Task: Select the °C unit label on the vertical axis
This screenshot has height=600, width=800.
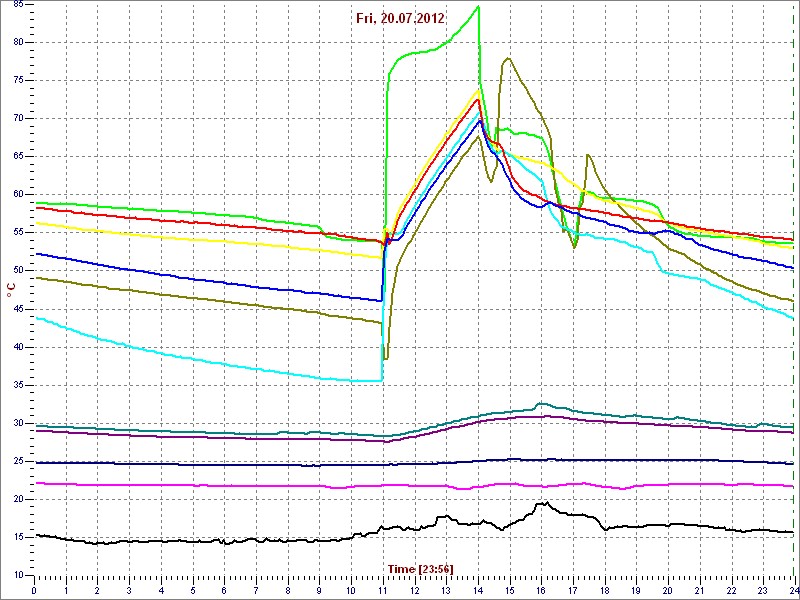Action: click(11, 292)
